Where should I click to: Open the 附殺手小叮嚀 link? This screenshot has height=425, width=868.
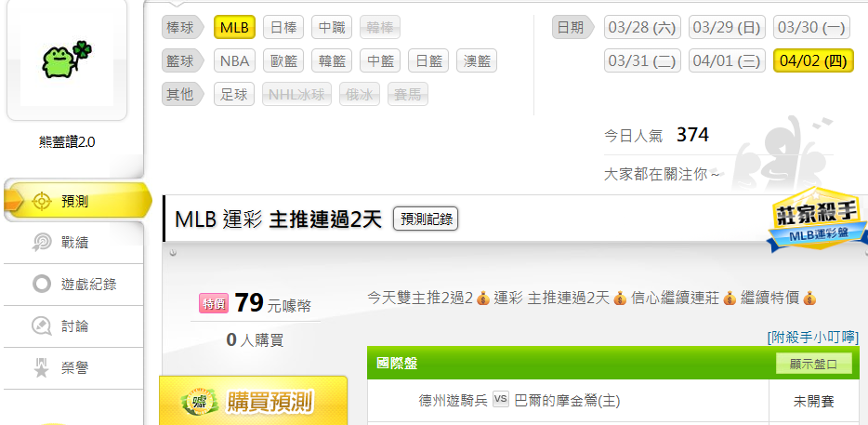point(812,337)
